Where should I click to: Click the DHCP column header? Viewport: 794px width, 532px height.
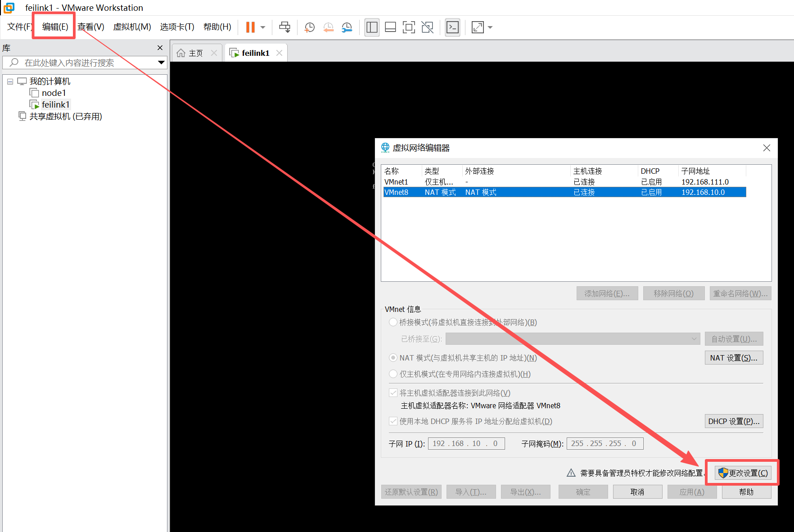(x=658, y=171)
